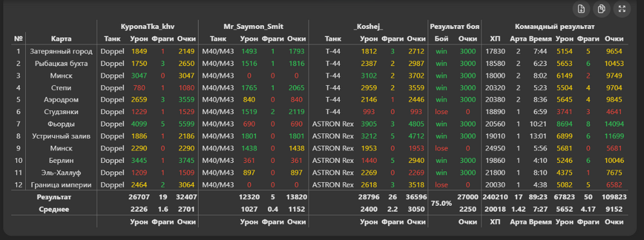
Task: Select the Затерянный город map cell
Action: 61,51
